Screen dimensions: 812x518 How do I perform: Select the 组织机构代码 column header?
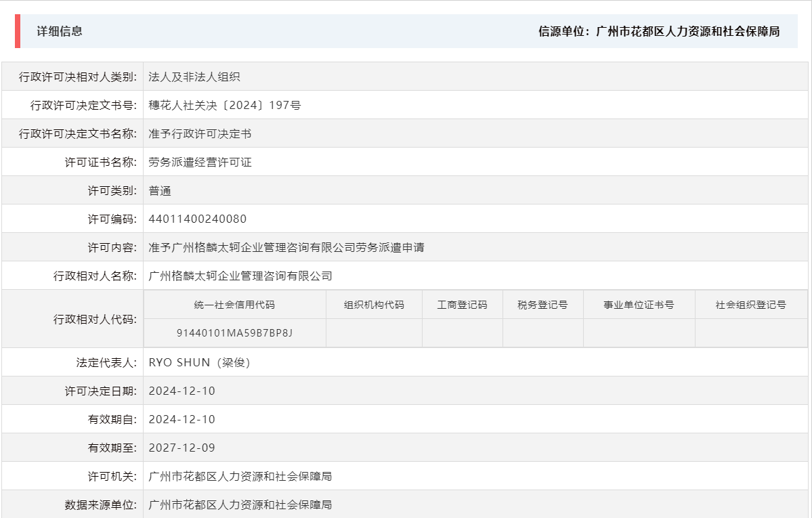[x=375, y=304]
